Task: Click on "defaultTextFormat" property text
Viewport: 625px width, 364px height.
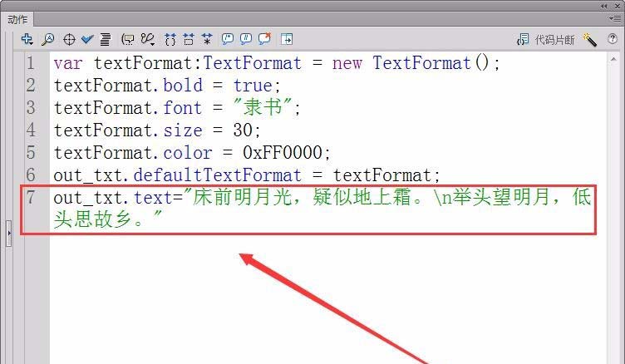Action: click(x=217, y=175)
